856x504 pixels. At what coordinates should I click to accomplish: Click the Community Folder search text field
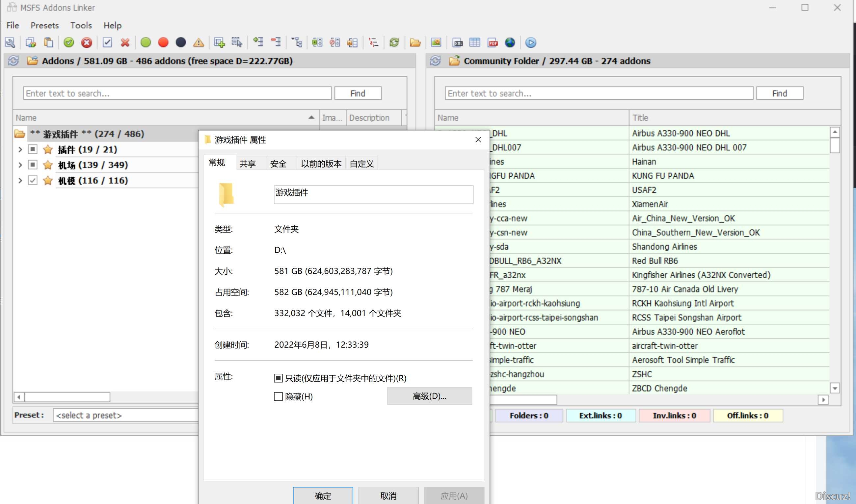tap(599, 93)
